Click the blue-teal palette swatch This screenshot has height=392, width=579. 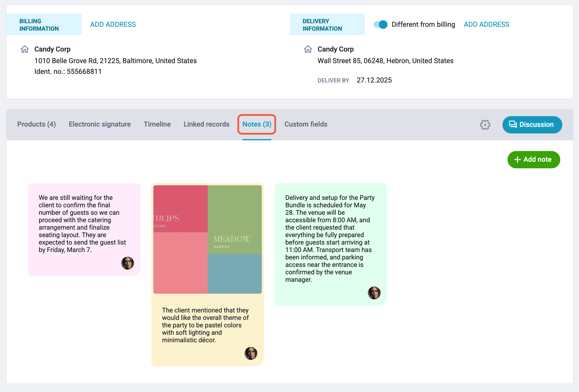[x=235, y=274]
